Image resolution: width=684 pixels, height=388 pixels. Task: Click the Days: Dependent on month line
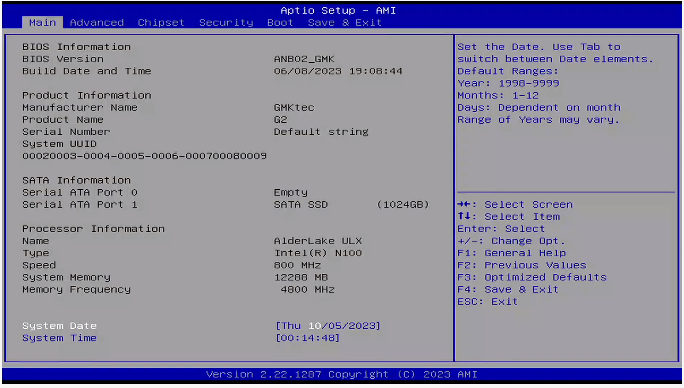coord(539,107)
